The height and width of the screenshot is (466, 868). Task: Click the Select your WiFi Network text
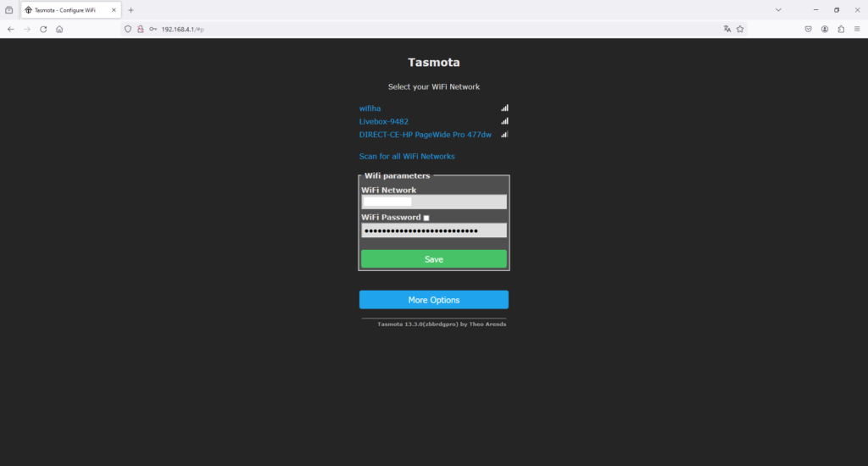coord(434,87)
